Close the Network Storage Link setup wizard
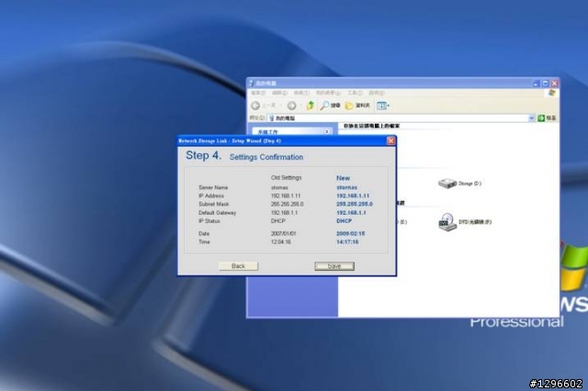This screenshot has width=588, height=391. pos(390,140)
